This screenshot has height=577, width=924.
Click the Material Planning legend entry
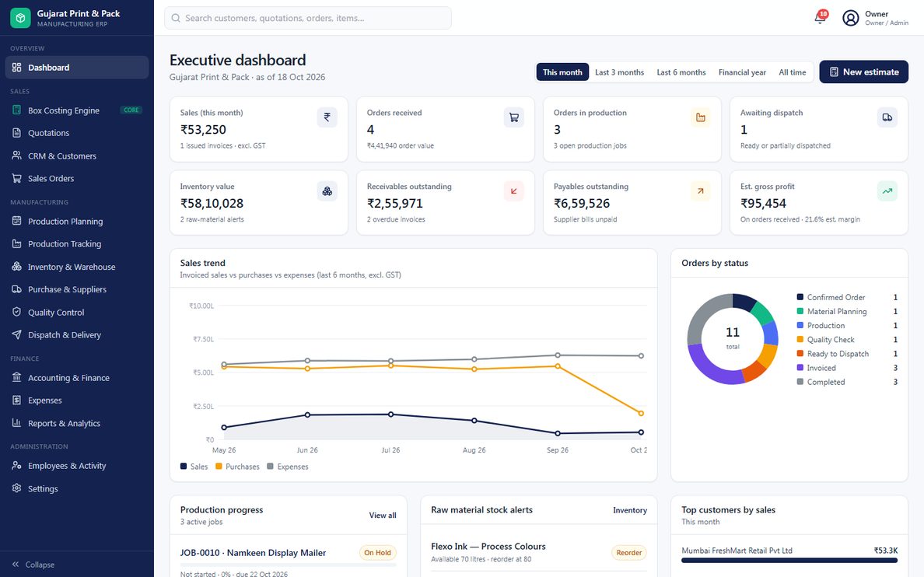coord(847,311)
